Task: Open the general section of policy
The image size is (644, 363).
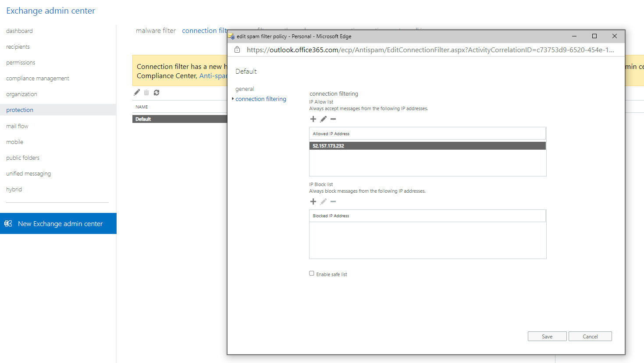Action: pos(245,89)
